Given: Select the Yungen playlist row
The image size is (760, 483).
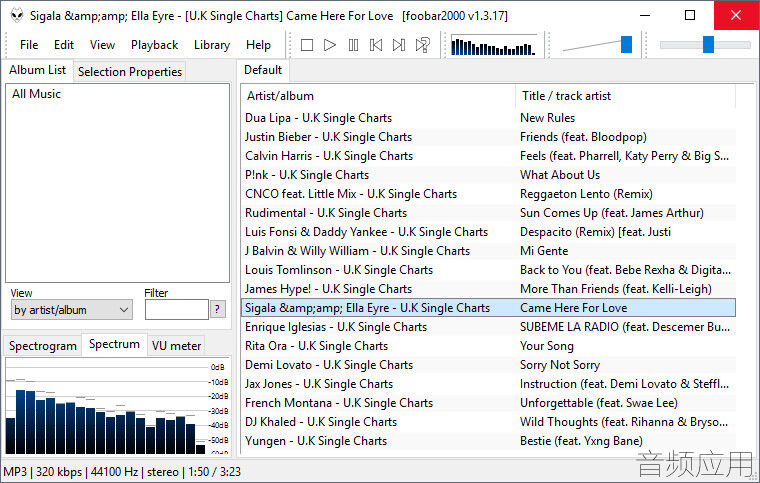Looking at the screenshot, I should [489, 441].
